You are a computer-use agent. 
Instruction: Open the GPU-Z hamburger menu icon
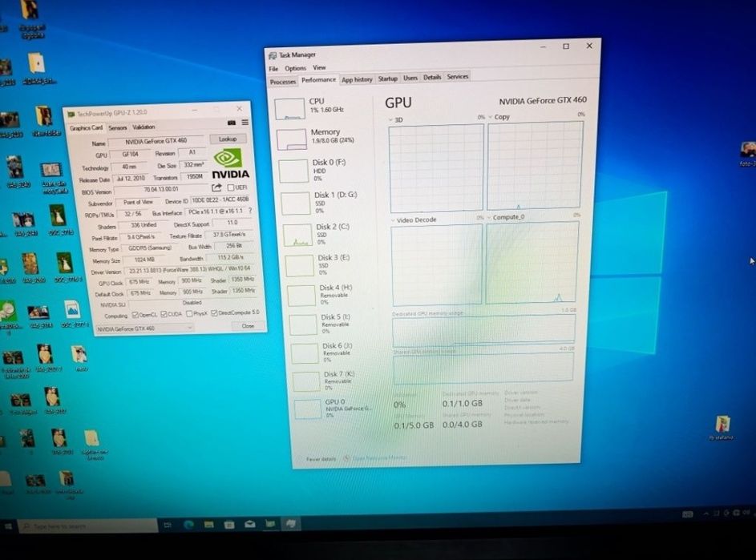(245, 123)
